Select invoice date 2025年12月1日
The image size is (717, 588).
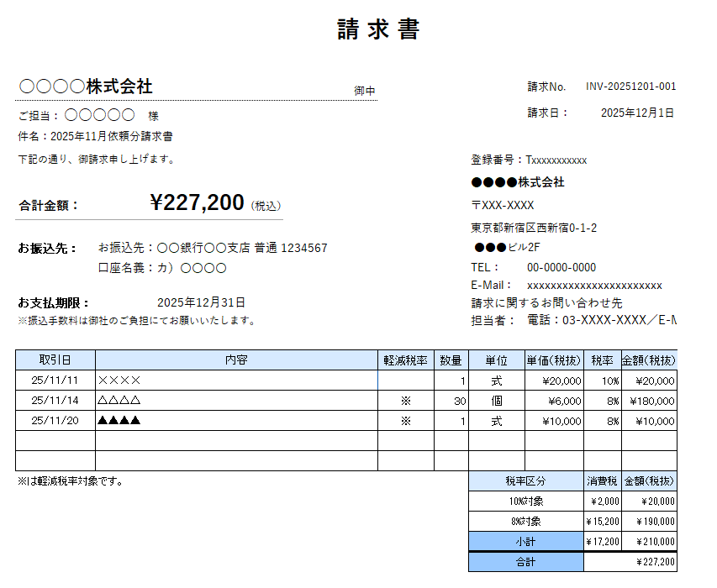[637, 113]
